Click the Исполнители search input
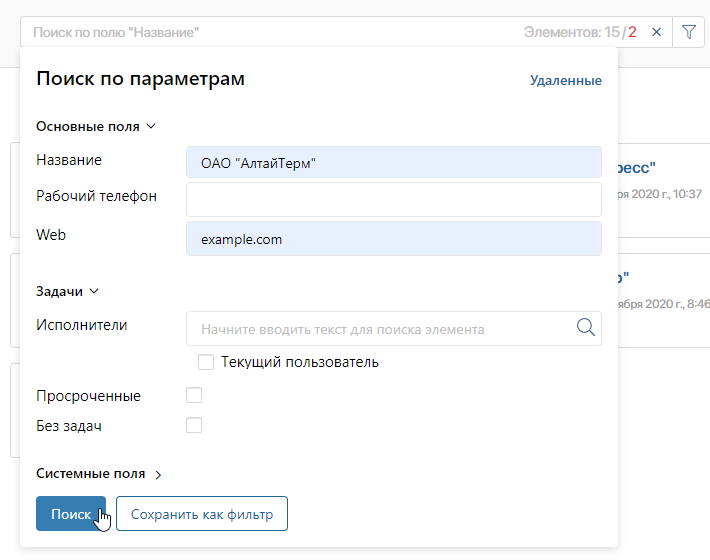The height and width of the screenshot is (560, 710). (393, 329)
